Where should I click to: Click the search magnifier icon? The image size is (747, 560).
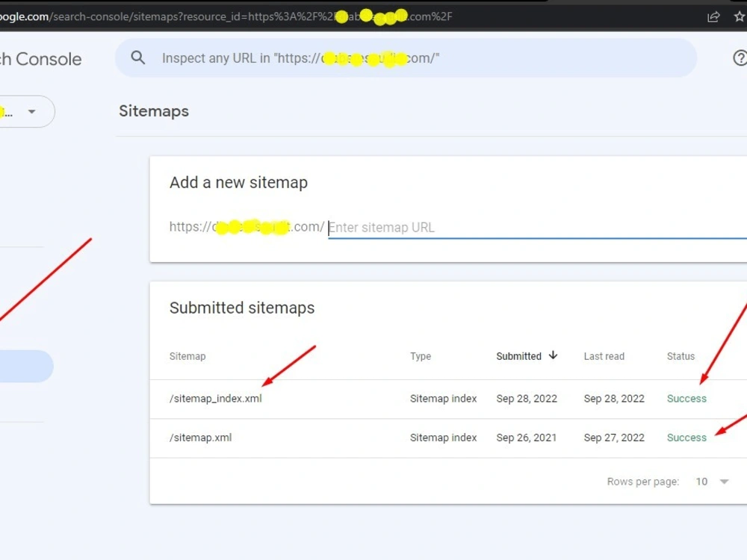[x=137, y=57]
